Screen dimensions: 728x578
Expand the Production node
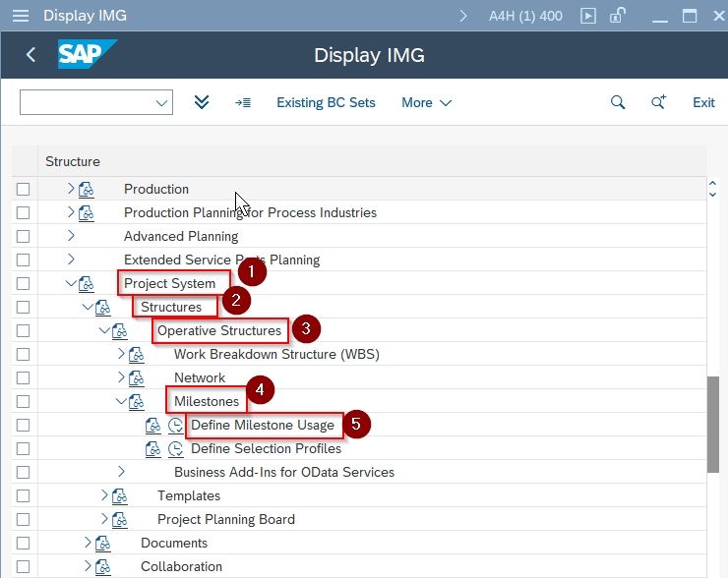click(71, 189)
